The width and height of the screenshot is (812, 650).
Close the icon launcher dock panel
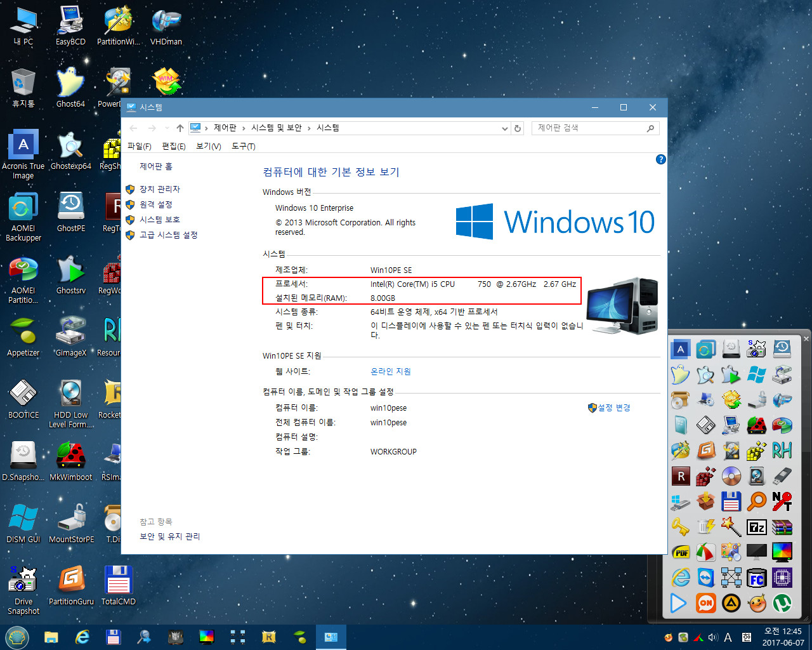pyautogui.click(x=806, y=338)
